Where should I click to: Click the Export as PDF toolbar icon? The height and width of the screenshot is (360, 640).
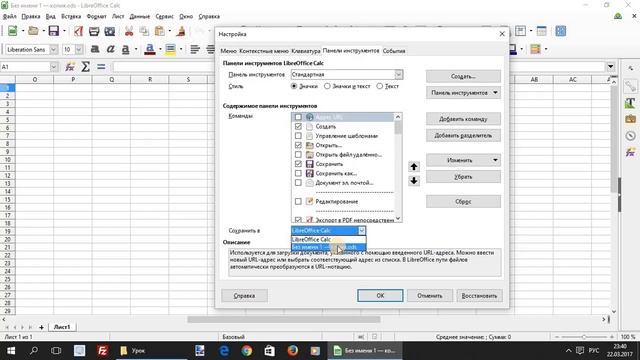(78, 31)
